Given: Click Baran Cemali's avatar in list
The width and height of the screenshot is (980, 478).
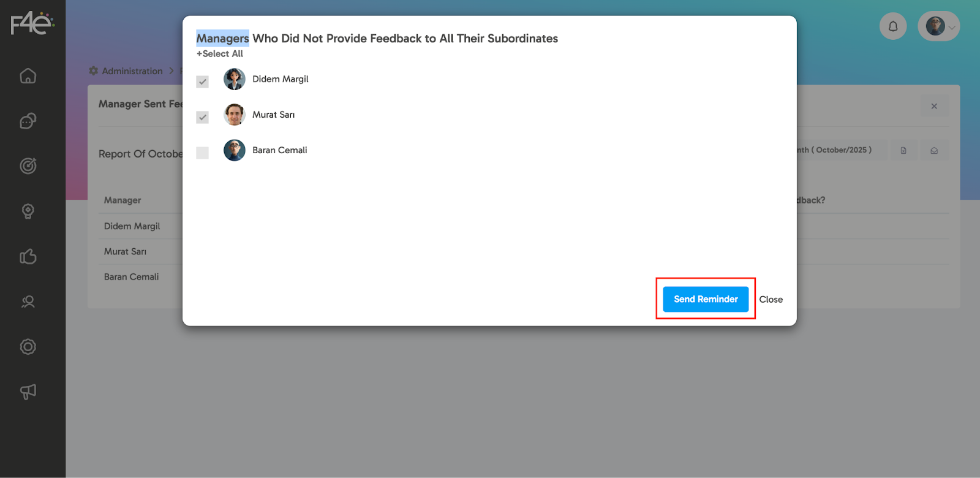Looking at the screenshot, I should click(x=235, y=150).
